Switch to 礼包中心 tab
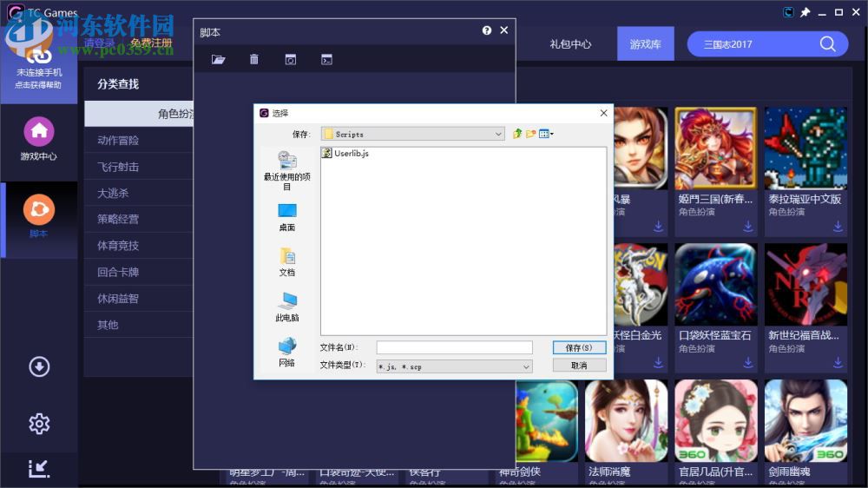Image resolution: width=868 pixels, height=488 pixels. pos(570,43)
